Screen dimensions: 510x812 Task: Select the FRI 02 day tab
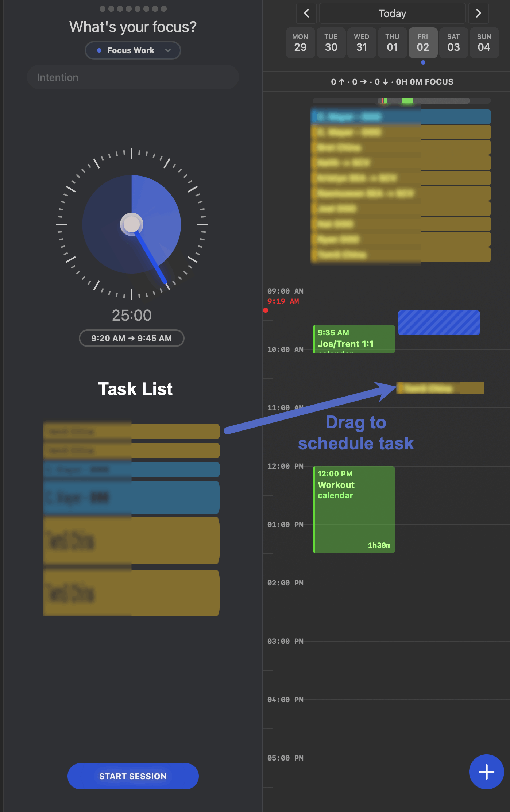[x=423, y=43]
